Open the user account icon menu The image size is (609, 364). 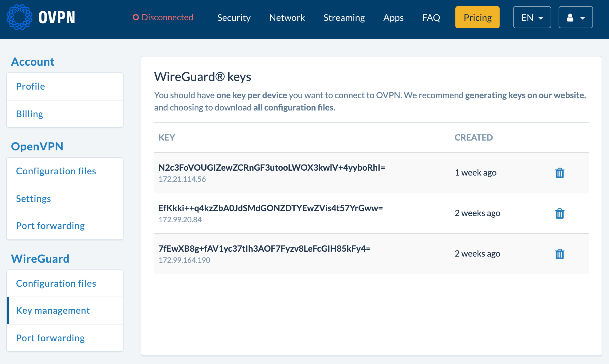coord(576,17)
